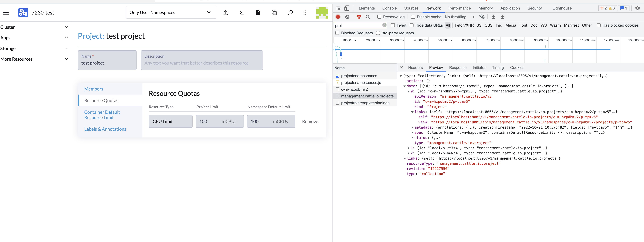644x242 pixels.
Task: Open the Import YAML icon in Rancher header
Action: pyautogui.click(x=225, y=12)
